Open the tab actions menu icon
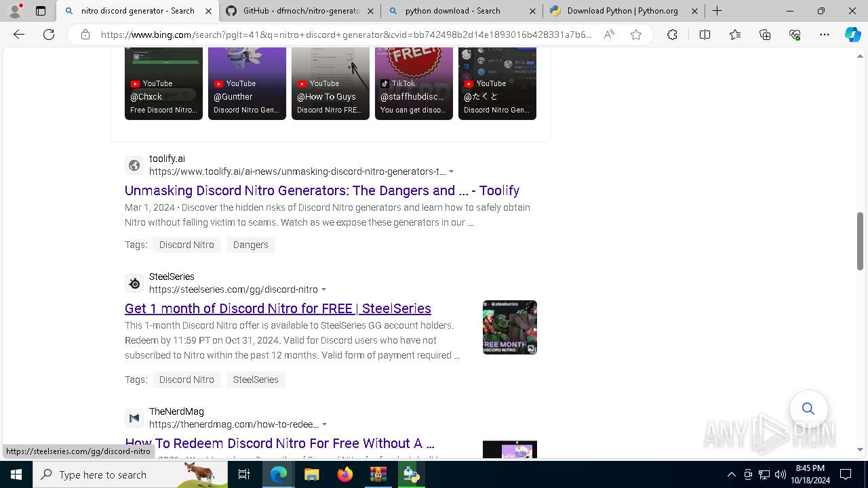This screenshot has height=488, width=868. tap(41, 11)
